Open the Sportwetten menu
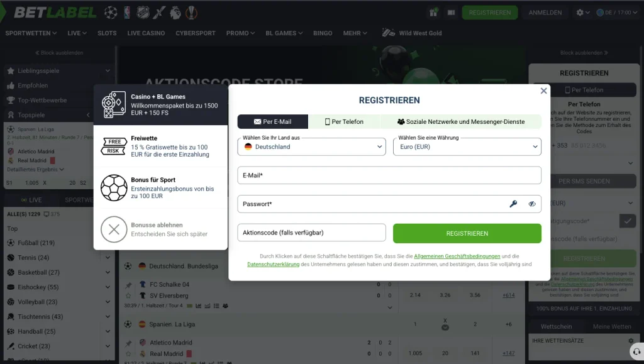 pos(31,33)
